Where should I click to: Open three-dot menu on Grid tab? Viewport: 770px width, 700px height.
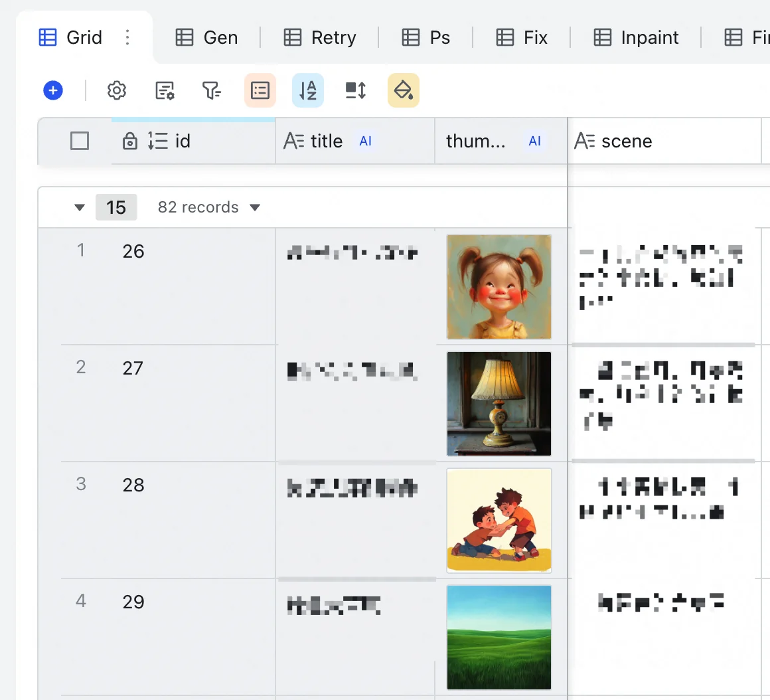(x=127, y=37)
